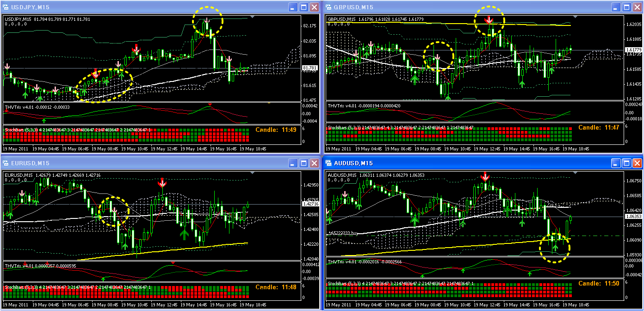Click the Candle: 11:48 timer in EURUSD
This screenshot has width=644, height=311.
pos(276,287)
